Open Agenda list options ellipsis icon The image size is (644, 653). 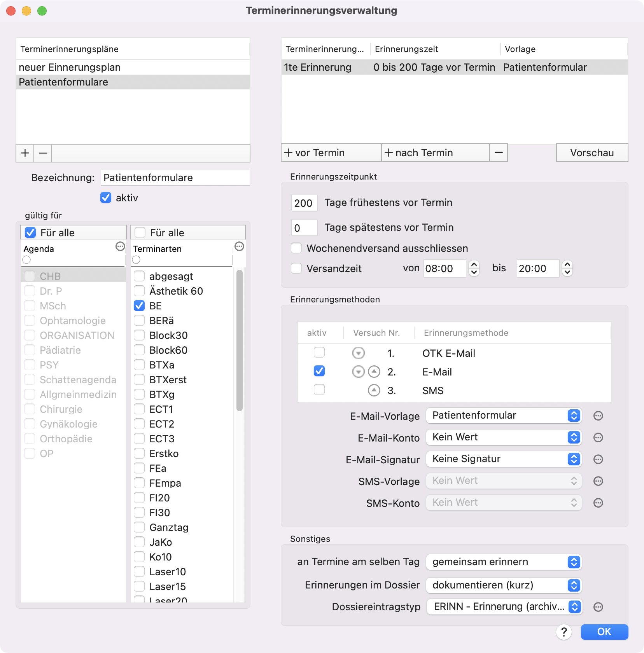point(120,246)
